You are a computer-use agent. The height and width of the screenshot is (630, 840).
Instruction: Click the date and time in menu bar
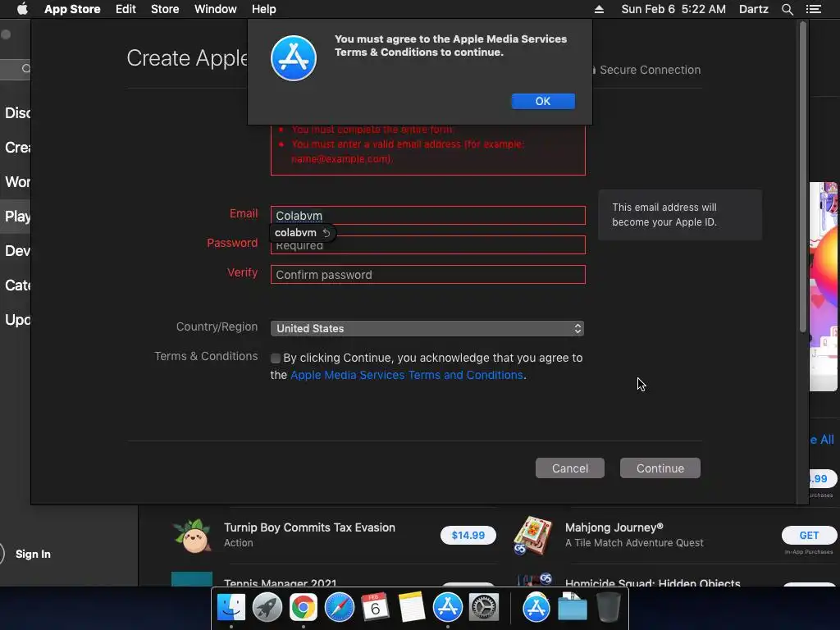(x=673, y=9)
